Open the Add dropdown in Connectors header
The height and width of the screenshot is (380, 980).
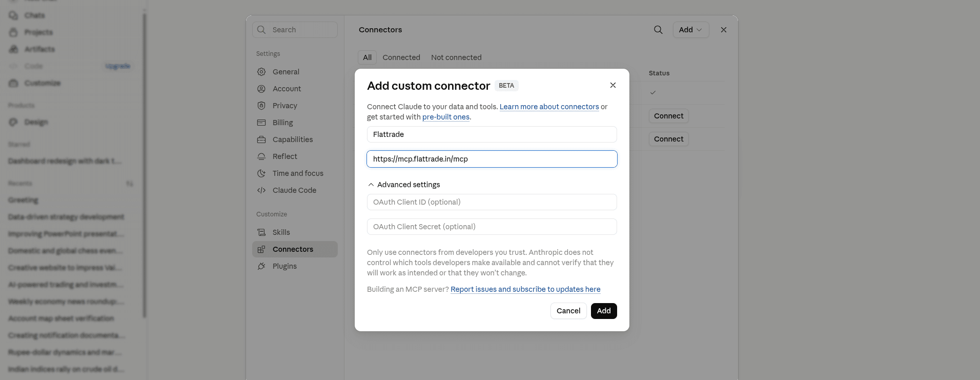point(691,30)
